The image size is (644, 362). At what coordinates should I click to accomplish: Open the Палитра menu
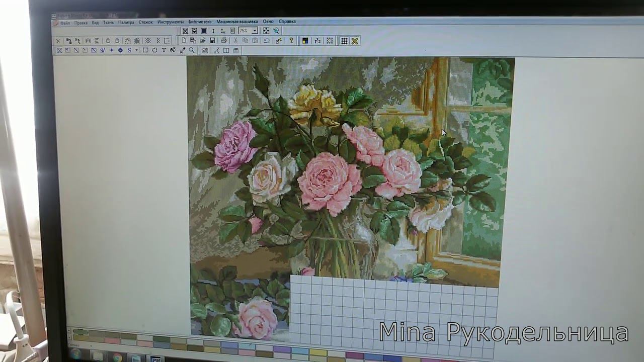126,22
